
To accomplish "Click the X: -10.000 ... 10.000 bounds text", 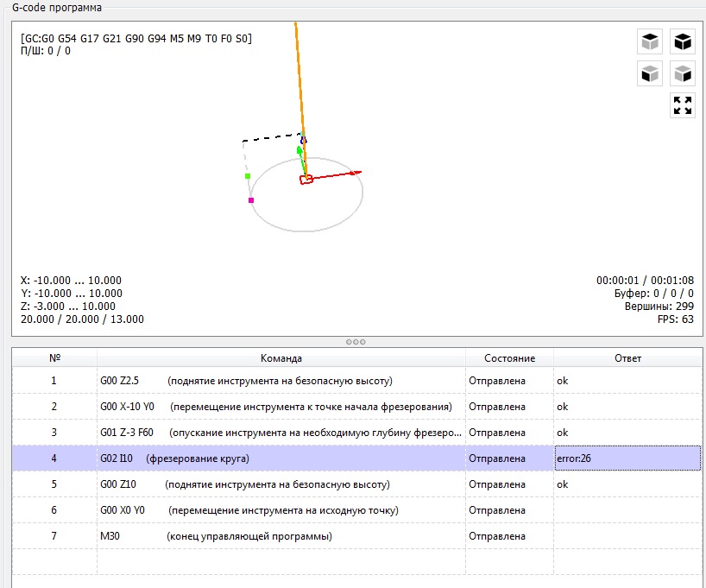I will pos(71,281).
